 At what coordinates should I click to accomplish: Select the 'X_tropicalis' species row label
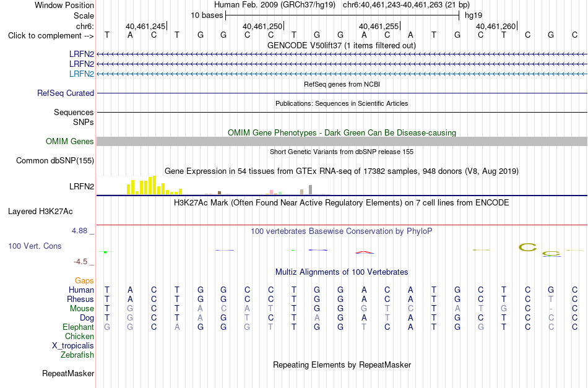(x=73, y=346)
